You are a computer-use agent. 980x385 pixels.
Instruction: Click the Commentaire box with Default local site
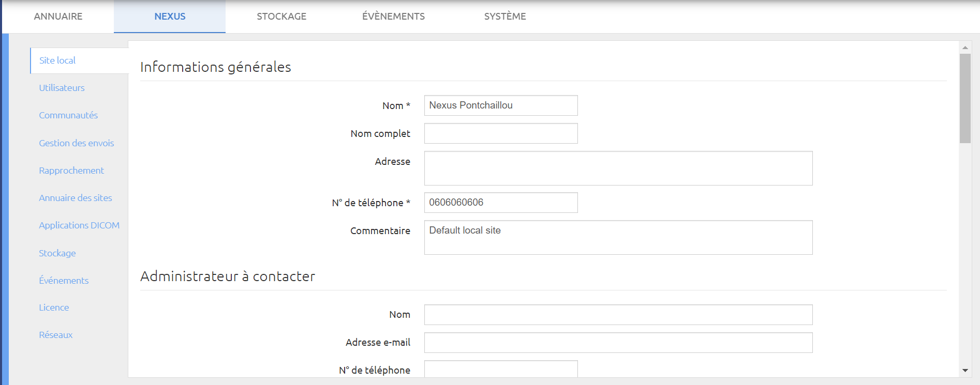coord(618,238)
